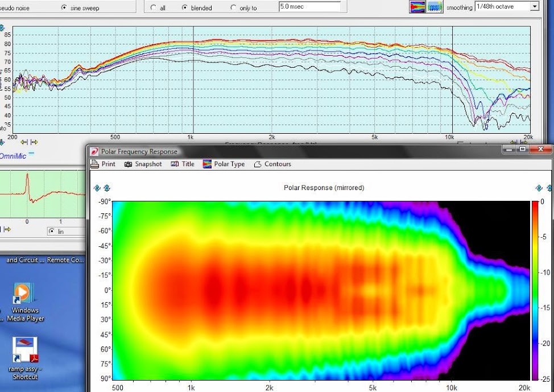Open the Title option in the toolbar
The height and width of the screenshot is (392, 554).
coord(183,164)
